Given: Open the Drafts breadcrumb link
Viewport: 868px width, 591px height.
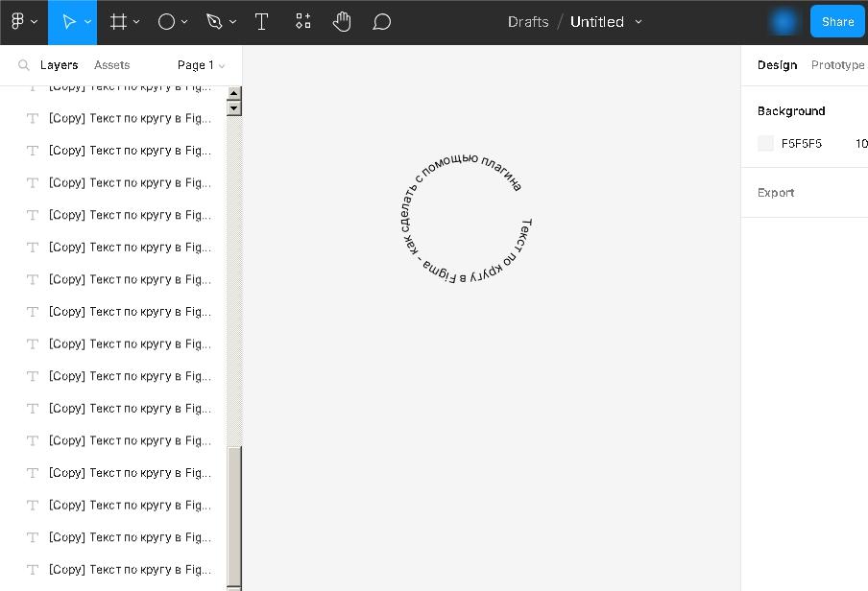Looking at the screenshot, I should click(x=528, y=21).
